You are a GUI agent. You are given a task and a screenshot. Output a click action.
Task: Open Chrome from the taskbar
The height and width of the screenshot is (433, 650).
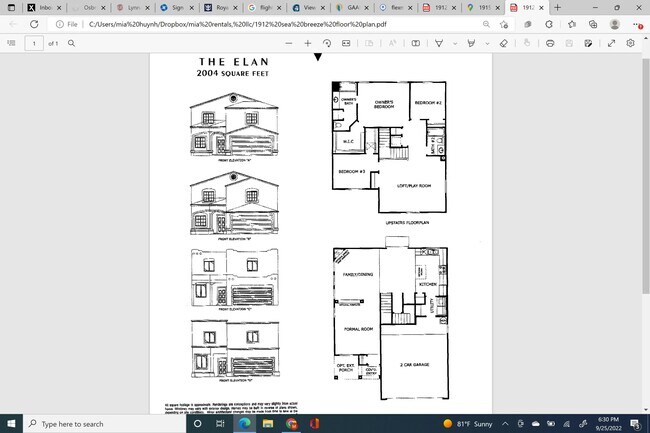291,423
